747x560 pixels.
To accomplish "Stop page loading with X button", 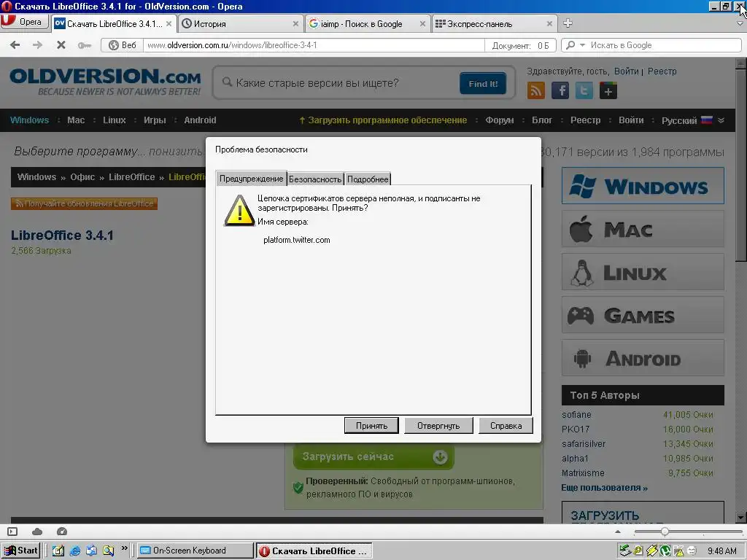I will click(x=61, y=45).
